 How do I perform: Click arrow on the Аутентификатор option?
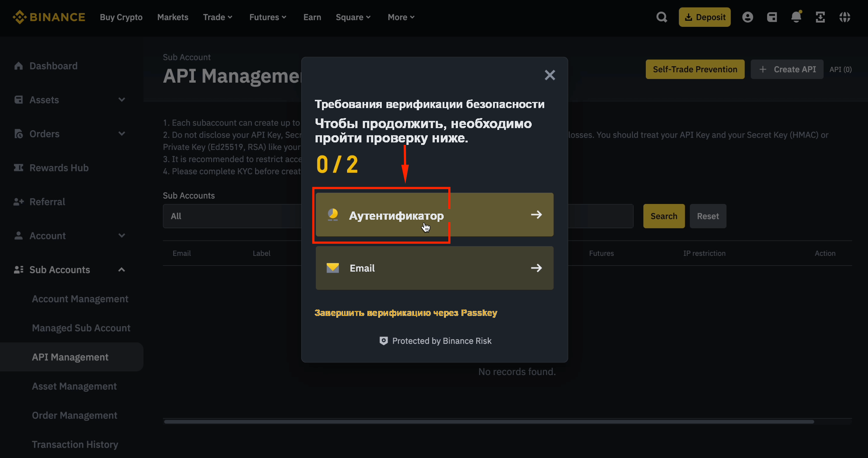click(x=536, y=215)
